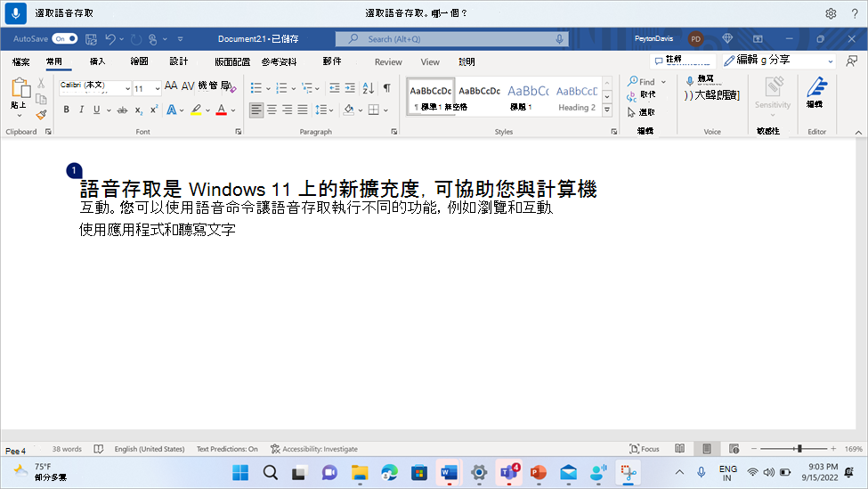Open the shading dropdown arrow

tap(361, 110)
